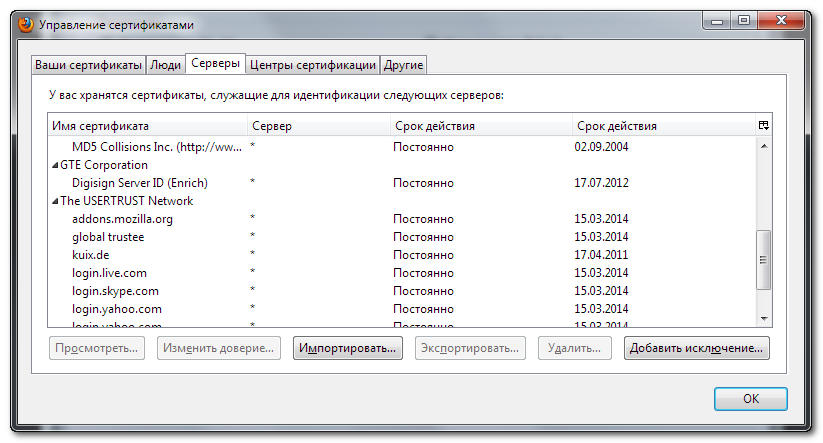The image size is (823, 443).
Task: Click the Просмотреть... button
Action: click(97, 348)
